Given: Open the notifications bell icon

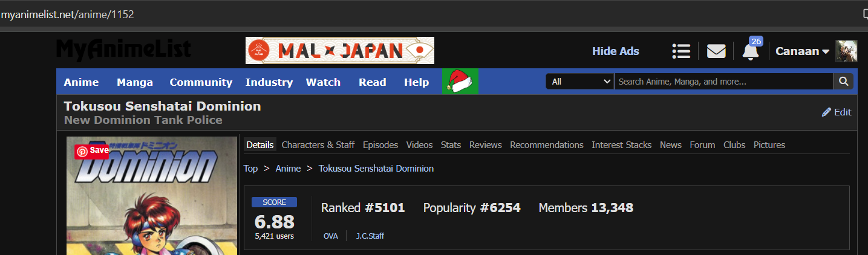Looking at the screenshot, I should coord(751,51).
